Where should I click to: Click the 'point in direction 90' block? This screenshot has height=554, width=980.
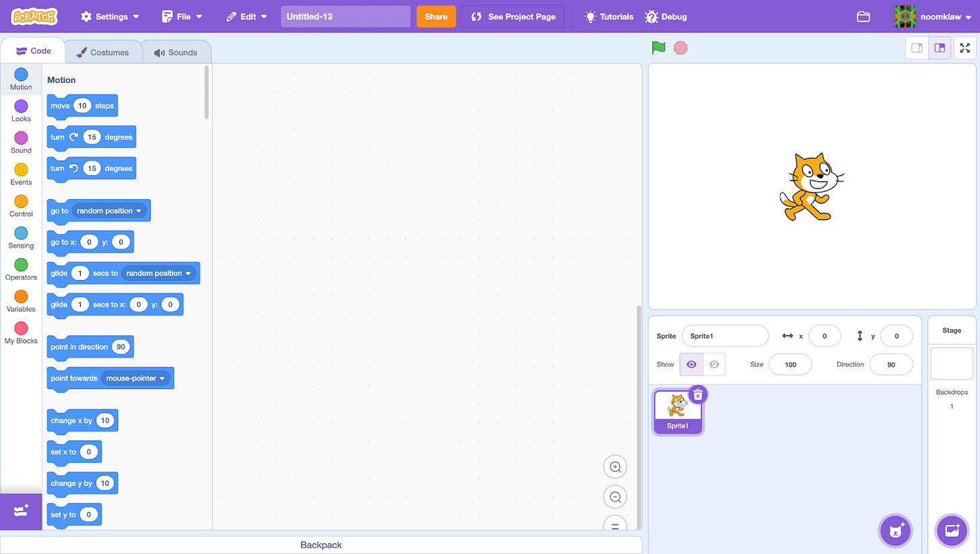(x=90, y=347)
